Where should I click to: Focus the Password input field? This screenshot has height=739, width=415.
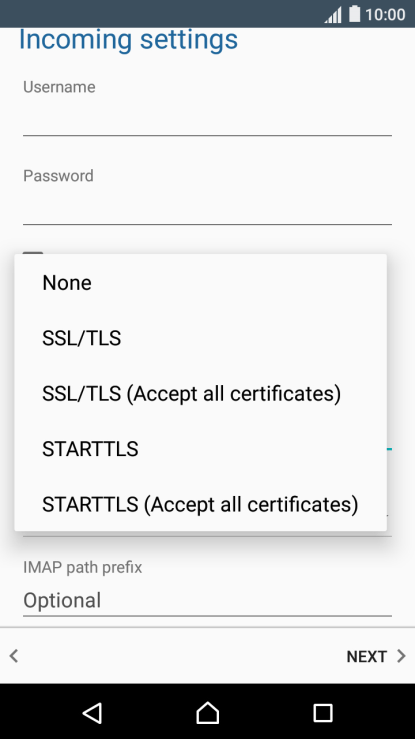(207, 207)
